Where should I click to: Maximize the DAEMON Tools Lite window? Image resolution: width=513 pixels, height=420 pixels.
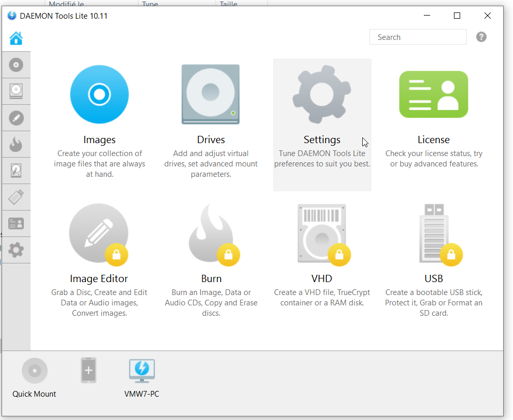(x=457, y=16)
